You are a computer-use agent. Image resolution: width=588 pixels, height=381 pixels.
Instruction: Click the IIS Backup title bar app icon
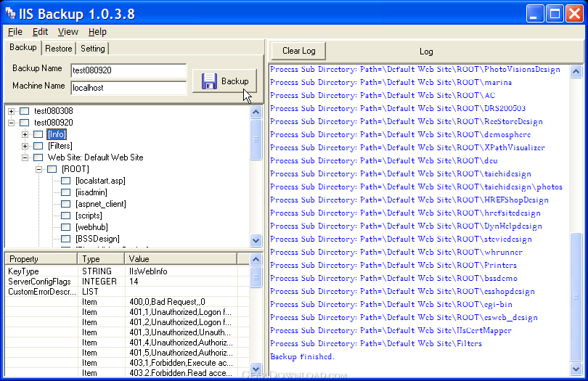point(10,14)
